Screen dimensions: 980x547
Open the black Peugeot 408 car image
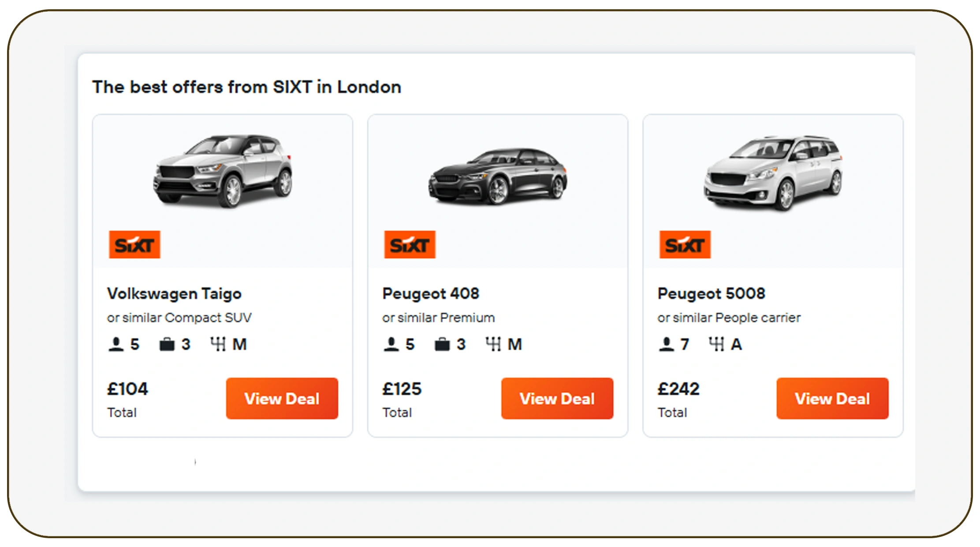tap(498, 176)
